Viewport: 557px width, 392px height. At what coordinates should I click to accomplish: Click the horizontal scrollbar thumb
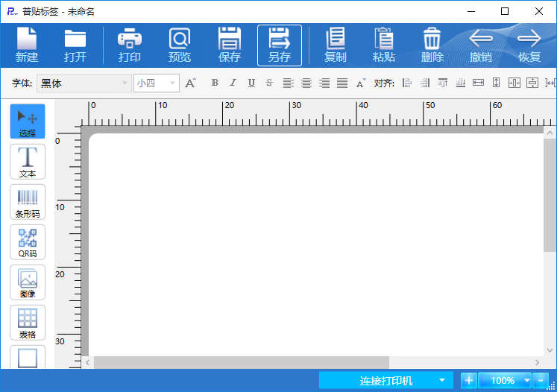(x=242, y=362)
